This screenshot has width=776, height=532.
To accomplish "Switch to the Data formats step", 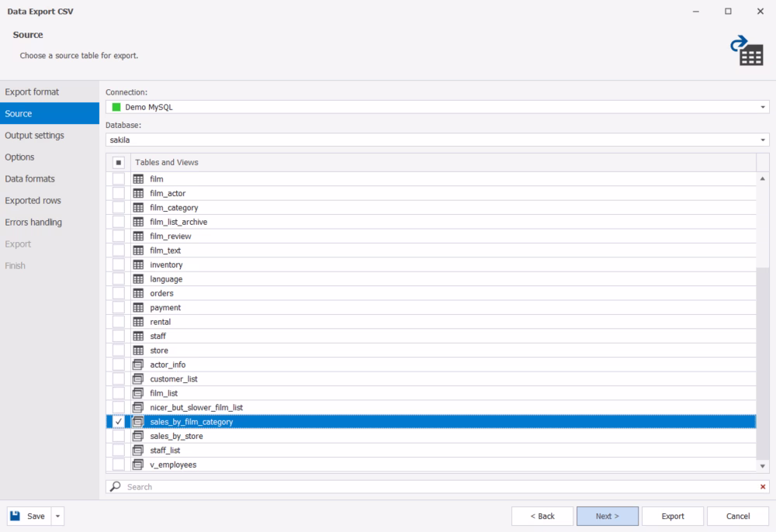I will 50,179.
